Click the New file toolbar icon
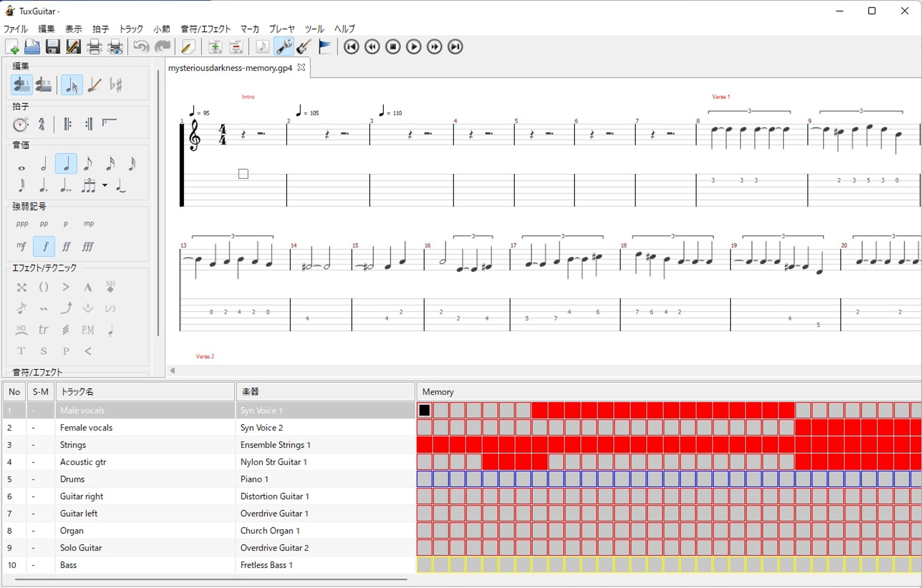This screenshot has height=588, width=922. pyautogui.click(x=12, y=47)
